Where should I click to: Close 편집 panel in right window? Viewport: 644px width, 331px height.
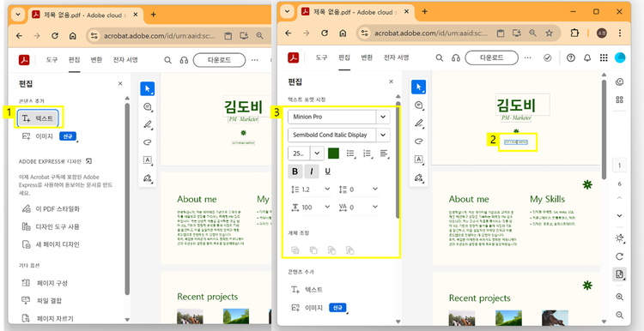(391, 81)
